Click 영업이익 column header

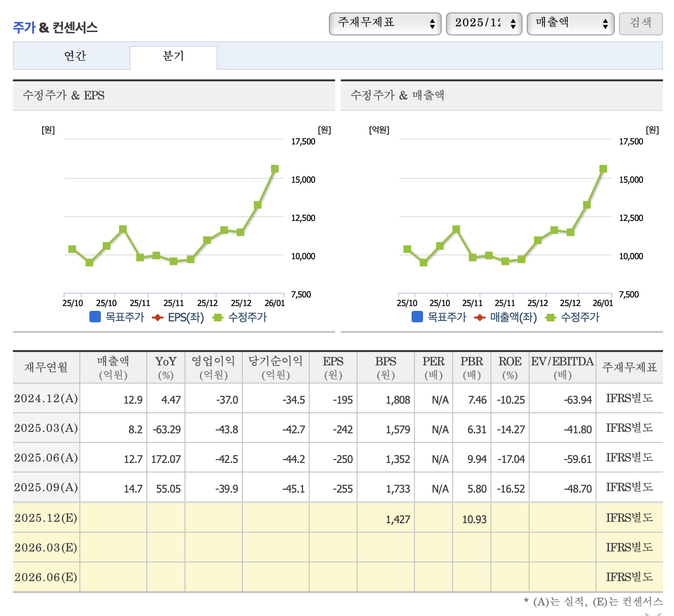pos(214,367)
